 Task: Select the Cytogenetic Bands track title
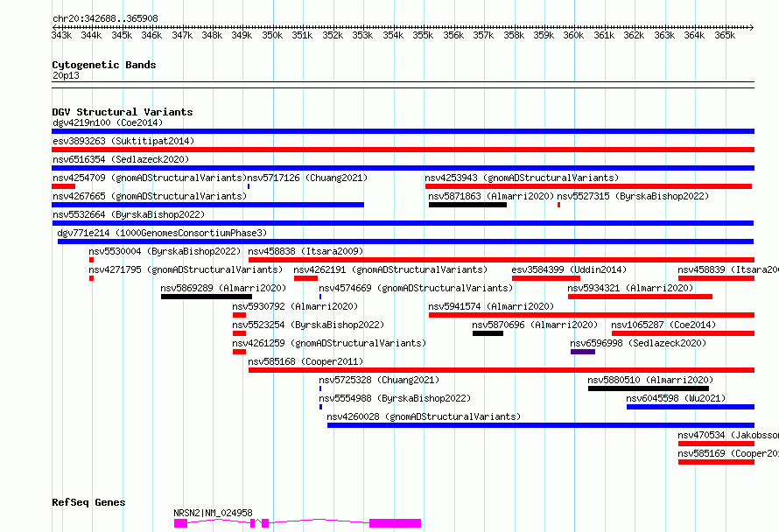(x=104, y=65)
